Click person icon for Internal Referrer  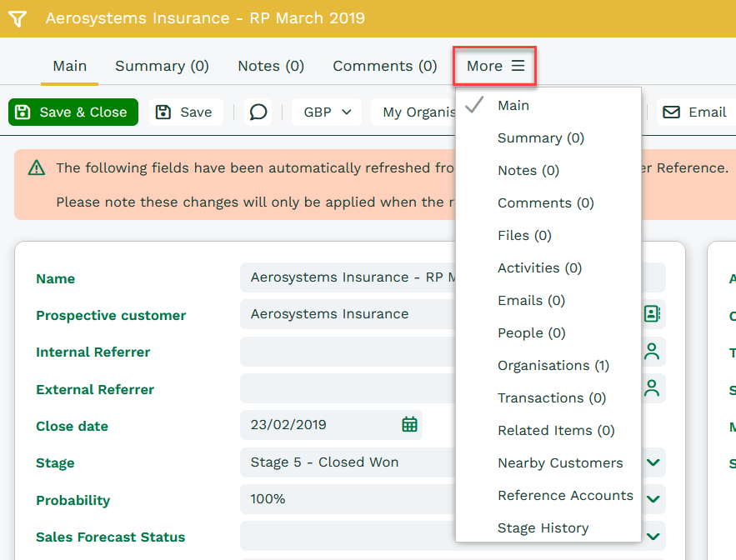[652, 352]
